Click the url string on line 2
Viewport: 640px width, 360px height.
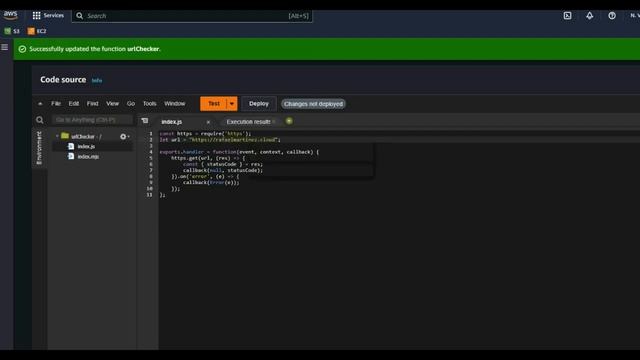point(233,140)
